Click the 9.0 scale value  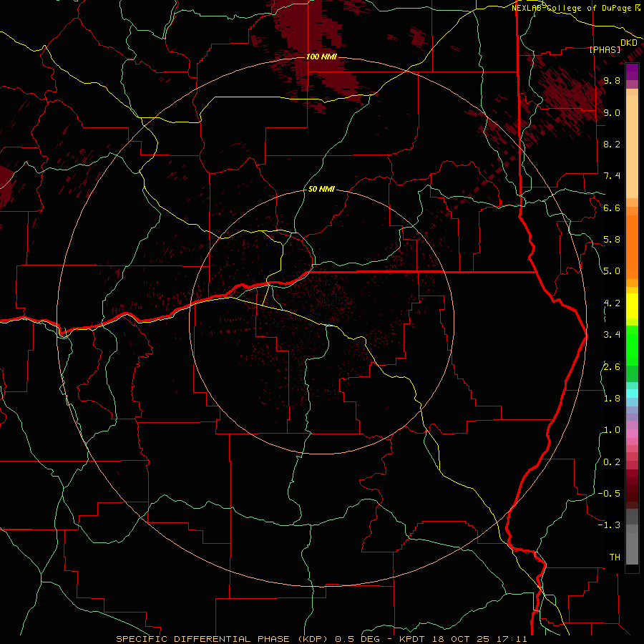[612, 112]
